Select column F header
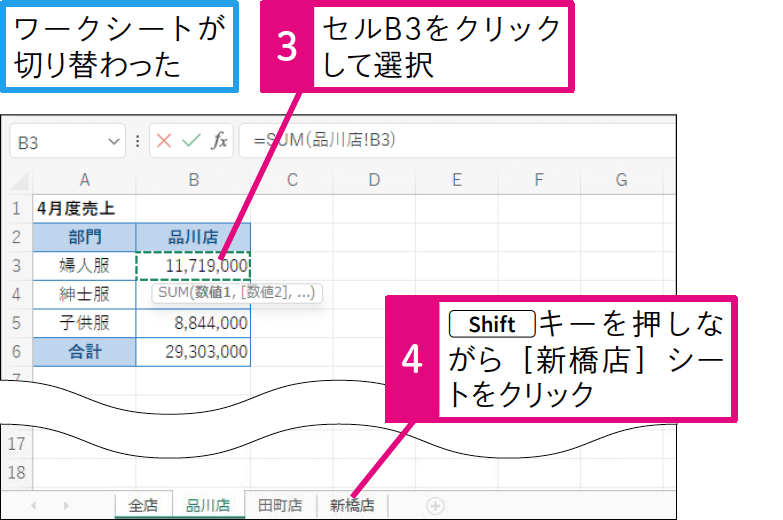 (539, 180)
